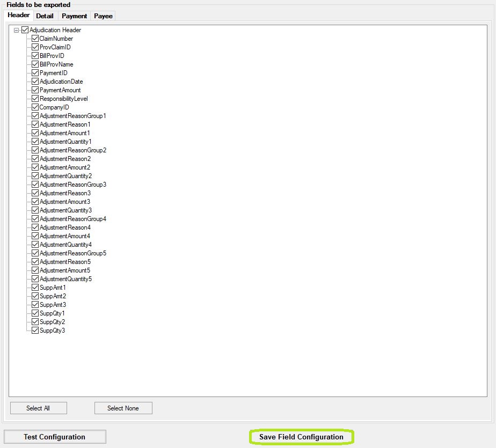This screenshot has height=448, width=496.
Task: Select the CompanyID tree item text
Action: [x=54, y=107]
